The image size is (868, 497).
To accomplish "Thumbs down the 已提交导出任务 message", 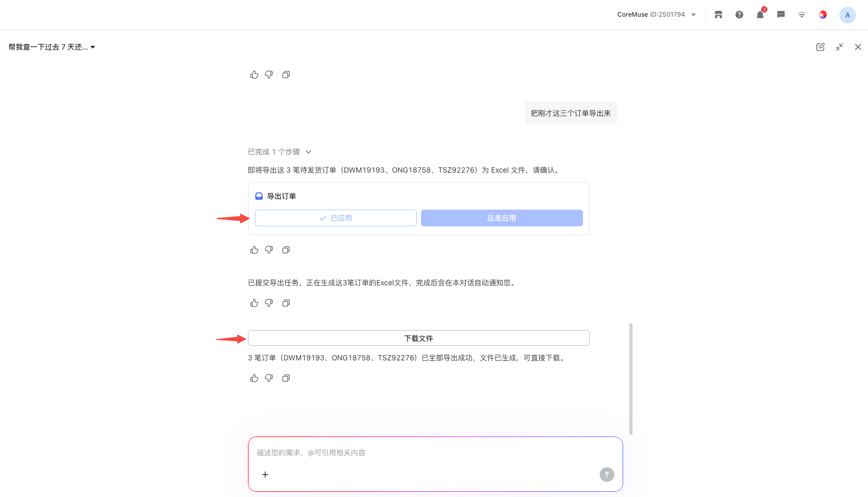I will click(269, 303).
